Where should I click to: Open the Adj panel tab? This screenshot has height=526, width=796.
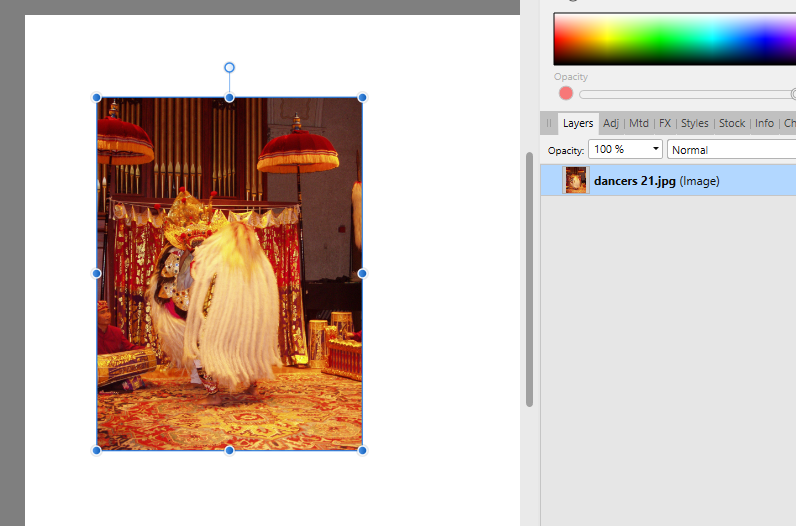click(x=611, y=123)
